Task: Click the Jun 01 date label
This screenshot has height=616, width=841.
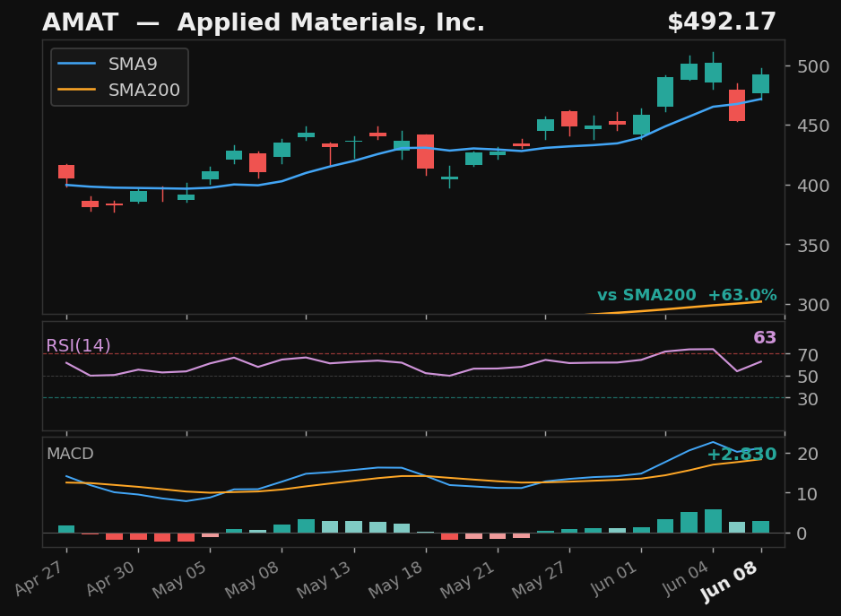Action: [613, 579]
